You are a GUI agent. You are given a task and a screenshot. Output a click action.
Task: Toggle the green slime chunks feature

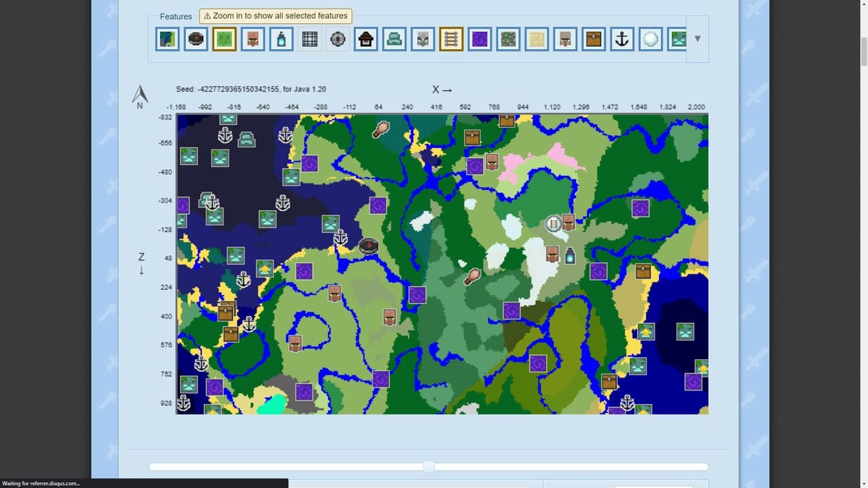(x=224, y=39)
